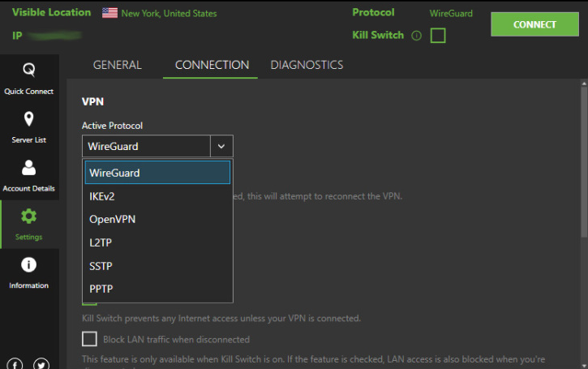This screenshot has width=588, height=369.
Task: Click the scrollbar up arrow
Action: (x=584, y=84)
